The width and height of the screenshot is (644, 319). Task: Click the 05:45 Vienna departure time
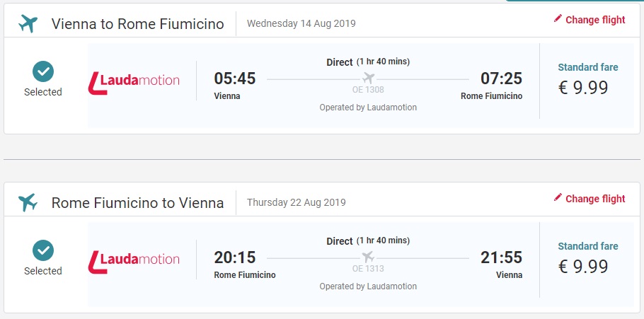pos(234,79)
